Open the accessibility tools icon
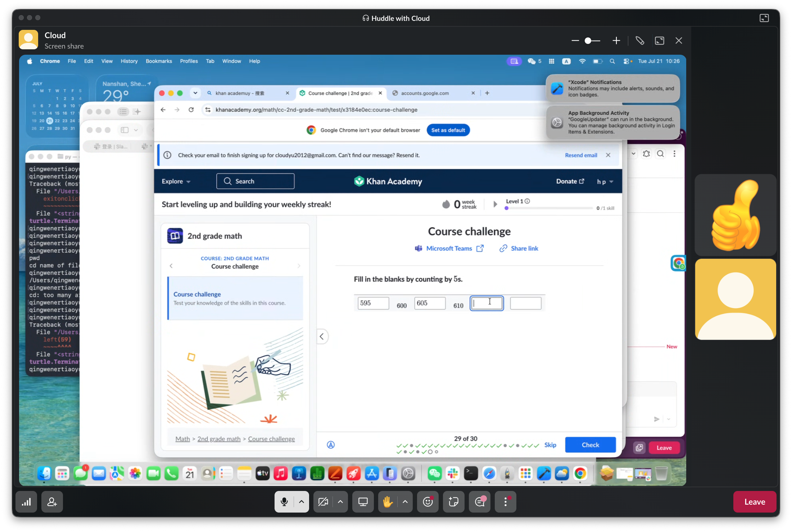792x532 pixels. [331, 445]
